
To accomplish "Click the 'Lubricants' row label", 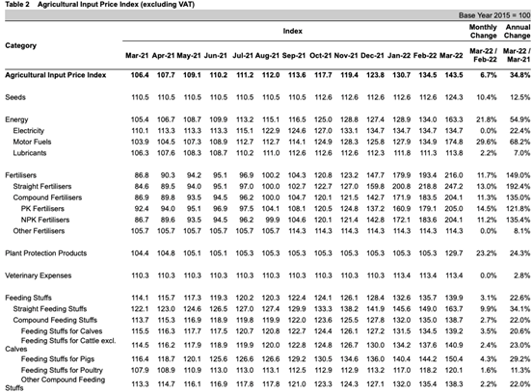I will (30, 153).
